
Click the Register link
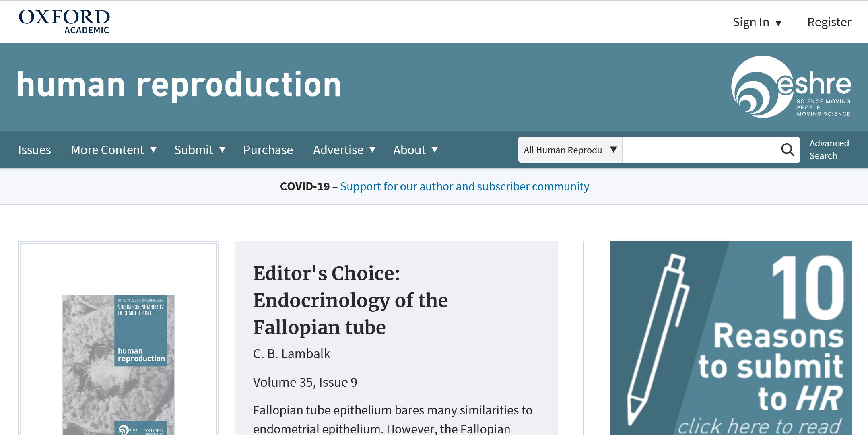829,22
